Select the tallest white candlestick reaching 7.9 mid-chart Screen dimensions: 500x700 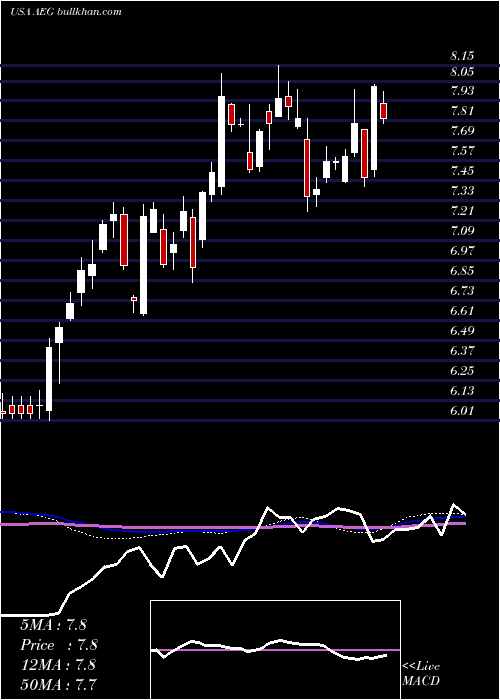(x=221, y=141)
